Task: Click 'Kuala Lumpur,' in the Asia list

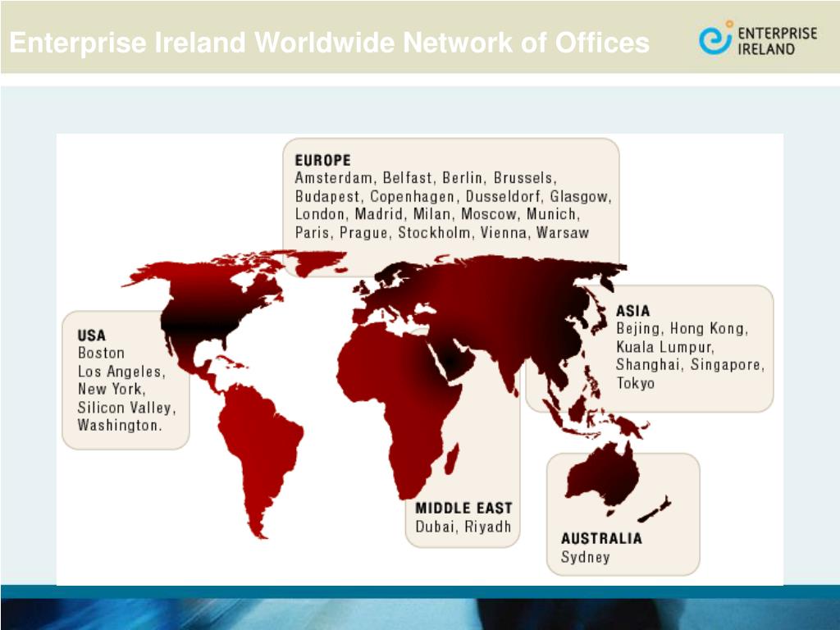Action: 665,347
